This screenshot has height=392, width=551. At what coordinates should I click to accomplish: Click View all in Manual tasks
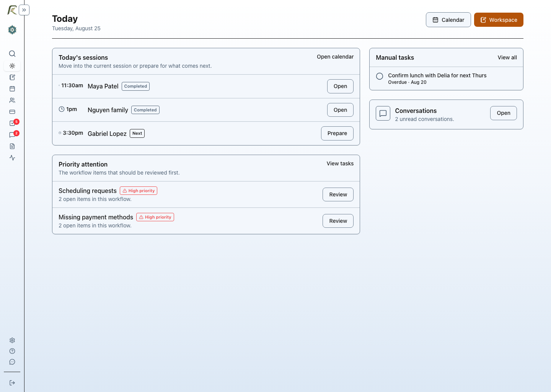coord(507,57)
